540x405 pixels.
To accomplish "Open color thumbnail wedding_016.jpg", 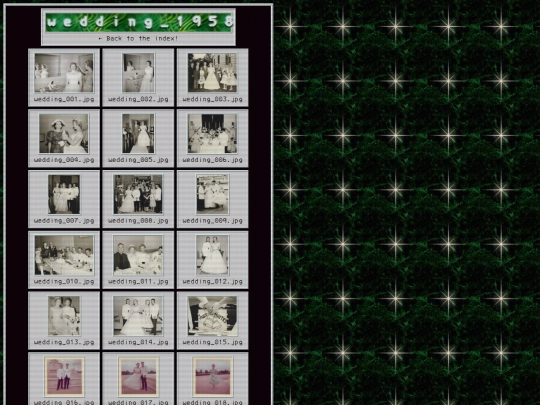I will [64, 377].
